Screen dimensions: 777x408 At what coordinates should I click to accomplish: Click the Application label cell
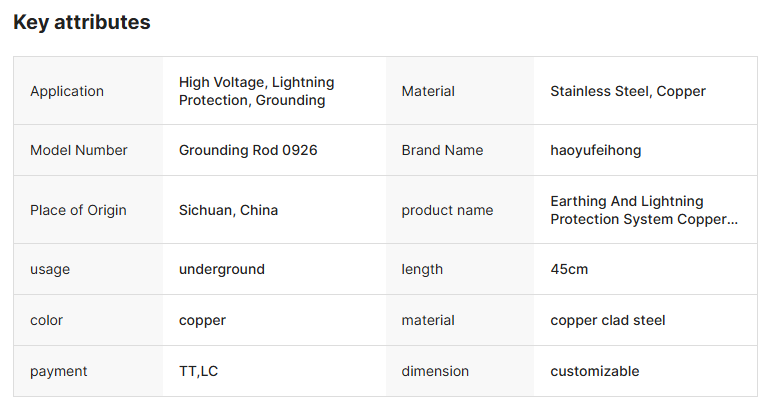[x=67, y=91]
